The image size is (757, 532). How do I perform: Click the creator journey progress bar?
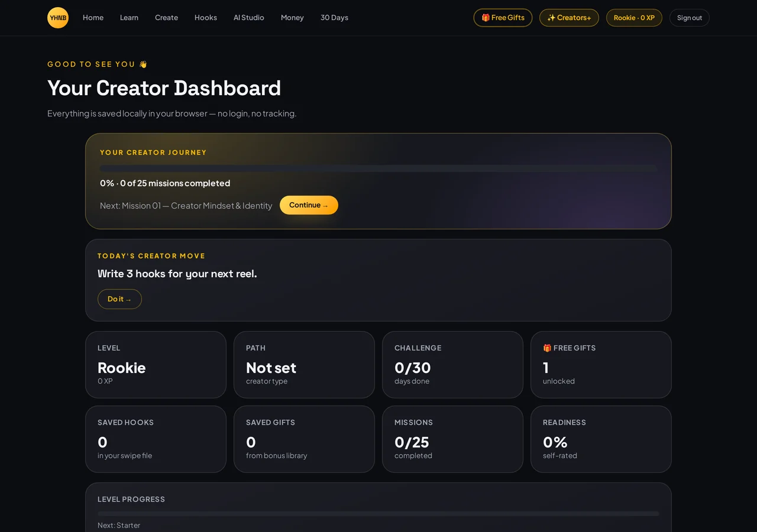coord(378,168)
